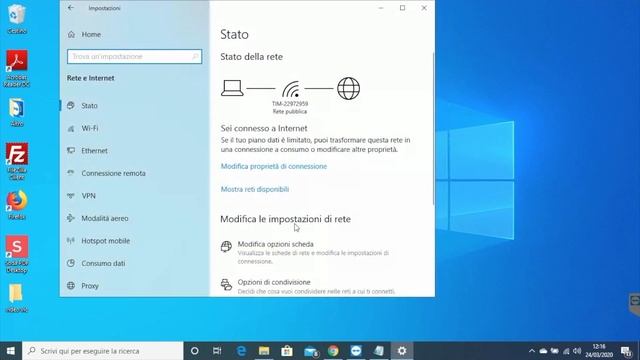
Task: Open Cortana circle on taskbar
Action: coord(195,351)
